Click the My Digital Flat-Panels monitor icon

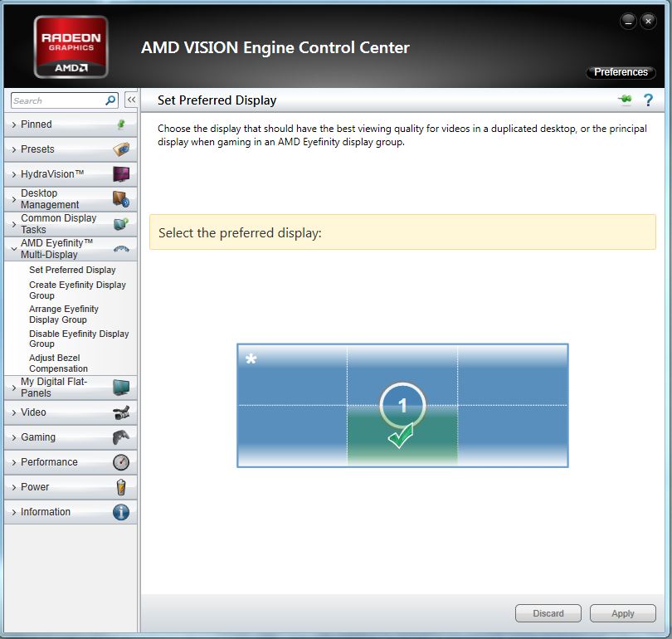pos(121,387)
